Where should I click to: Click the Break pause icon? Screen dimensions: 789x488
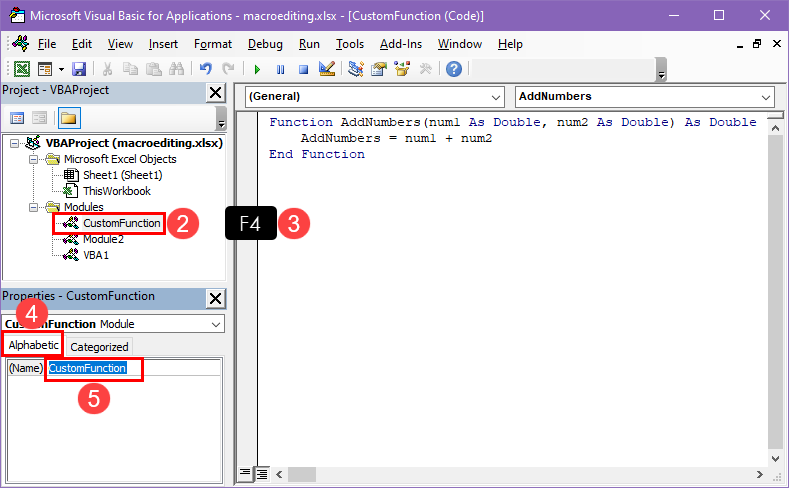point(280,69)
